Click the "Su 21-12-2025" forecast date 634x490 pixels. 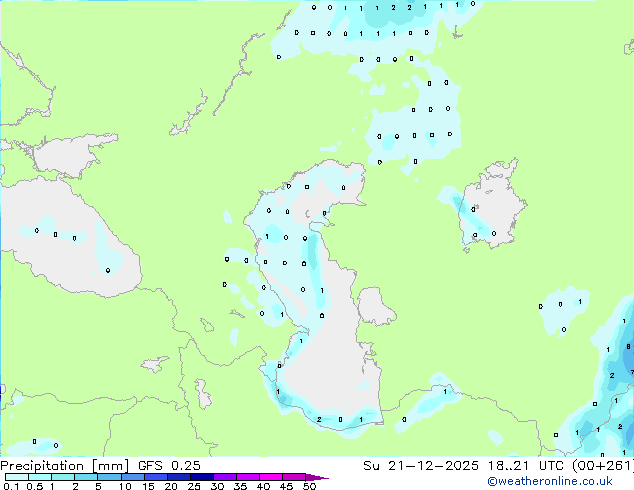click(421, 466)
